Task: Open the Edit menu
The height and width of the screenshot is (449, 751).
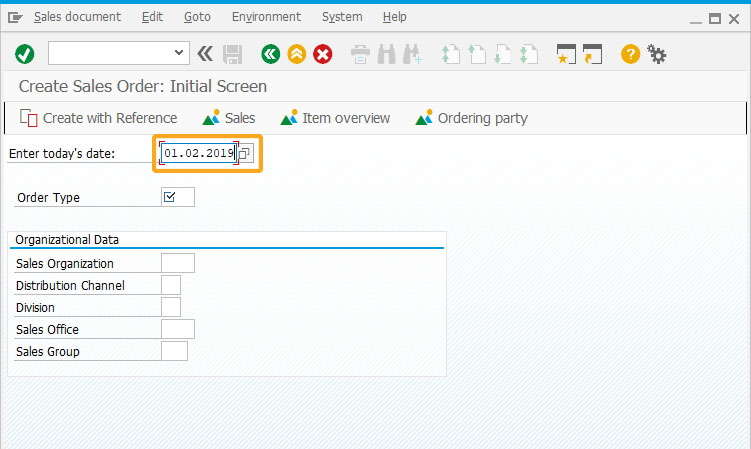Action: (152, 17)
